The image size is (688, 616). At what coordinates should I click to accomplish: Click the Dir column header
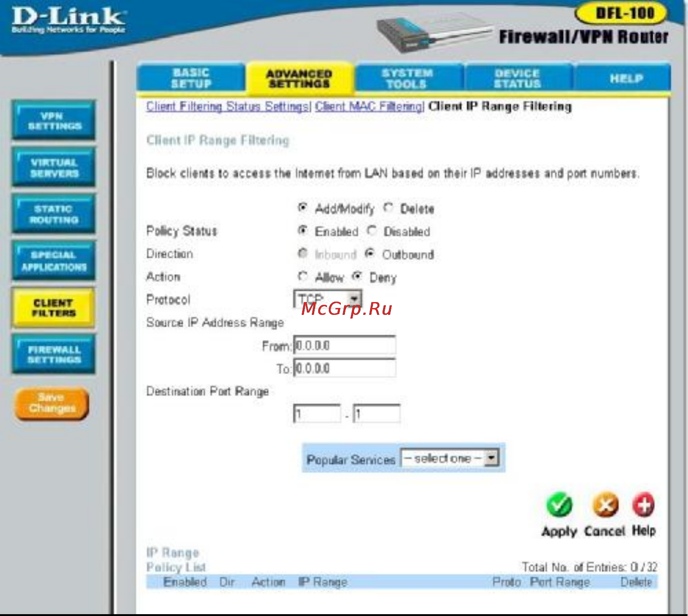coord(227,582)
